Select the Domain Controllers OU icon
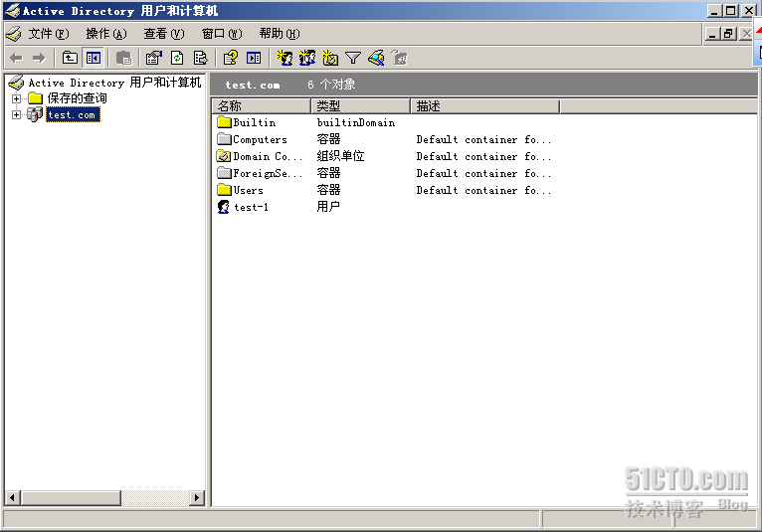This screenshot has width=762, height=532. (x=224, y=156)
